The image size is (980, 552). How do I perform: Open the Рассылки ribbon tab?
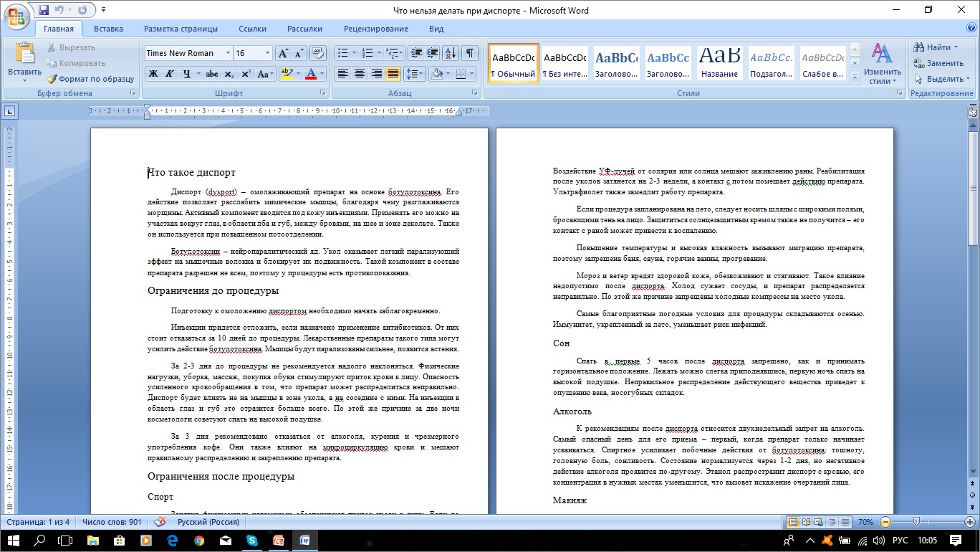(x=304, y=29)
